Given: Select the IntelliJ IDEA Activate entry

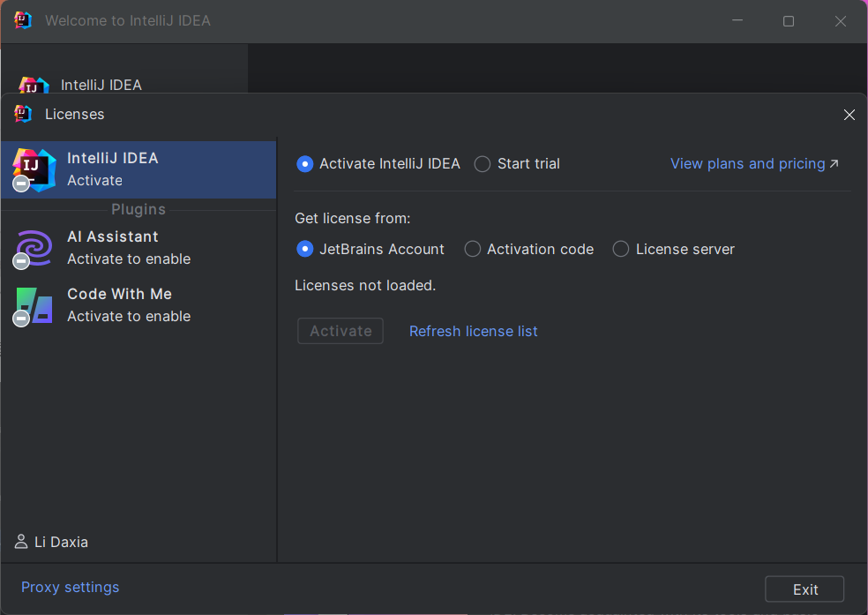Looking at the screenshot, I should [138, 169].
